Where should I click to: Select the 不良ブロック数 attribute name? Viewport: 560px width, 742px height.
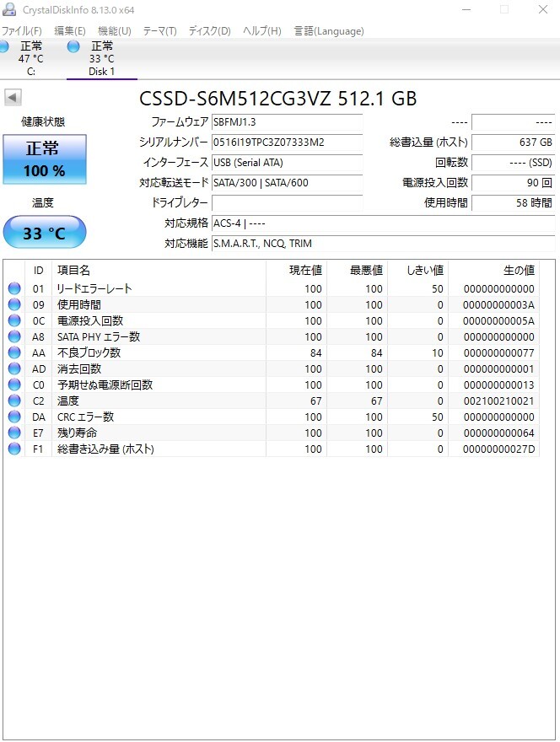click(x=89, y=352)
